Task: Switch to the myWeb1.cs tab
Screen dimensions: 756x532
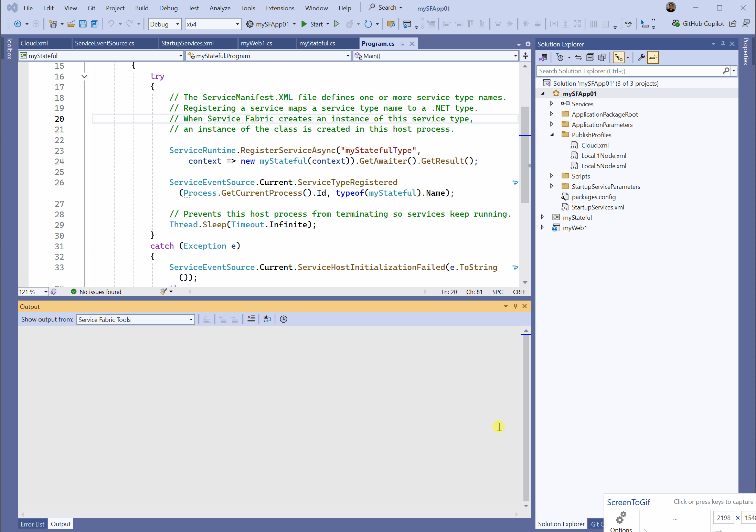Action: coord(256,43)
